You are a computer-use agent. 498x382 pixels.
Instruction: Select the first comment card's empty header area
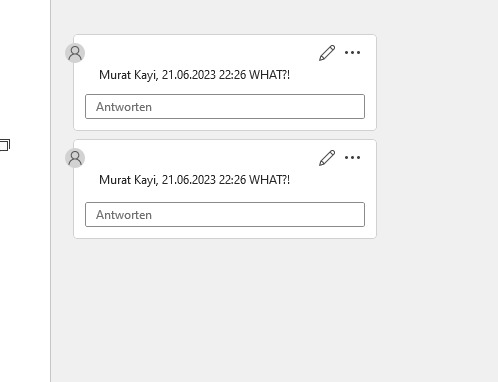(x=200, y=52)
